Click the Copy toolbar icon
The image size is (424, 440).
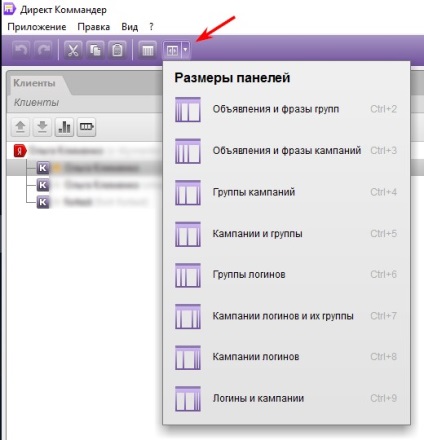point(95,50)
